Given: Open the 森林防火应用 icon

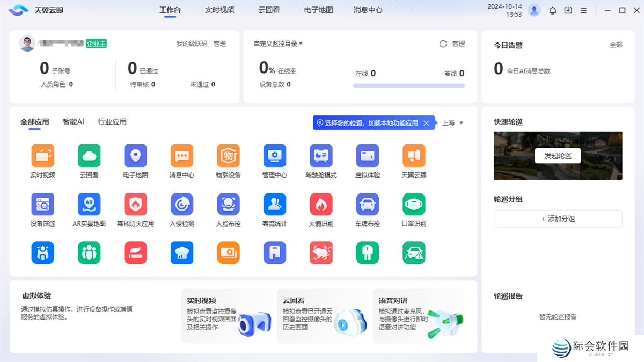Looking at the screenshot, I should pos(135,205).
